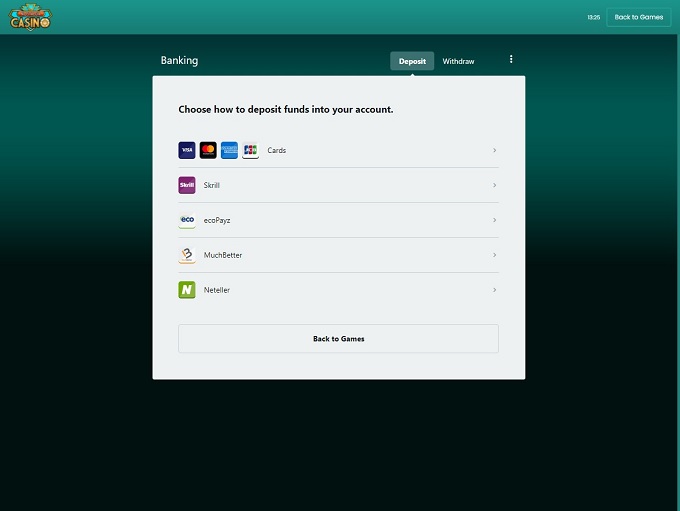Expand the Skrill row chevron arrow
The width and height of the screenshot is (680, 511).
pos(494,185)
